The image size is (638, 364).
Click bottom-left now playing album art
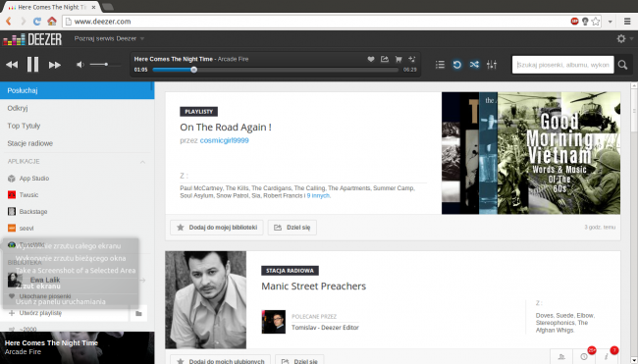[77, 347]
